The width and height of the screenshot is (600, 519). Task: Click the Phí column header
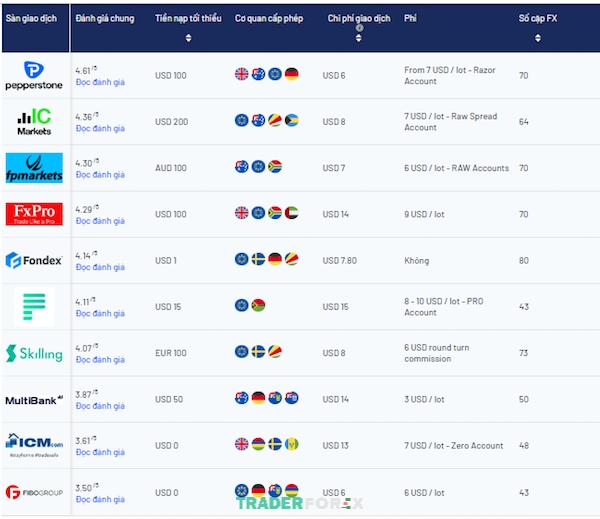(x=410, y=18)
